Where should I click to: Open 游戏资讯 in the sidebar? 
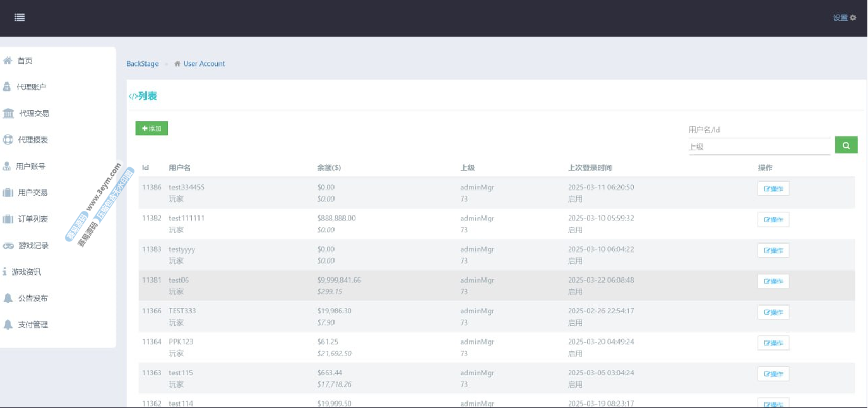[x=26, y=272]
